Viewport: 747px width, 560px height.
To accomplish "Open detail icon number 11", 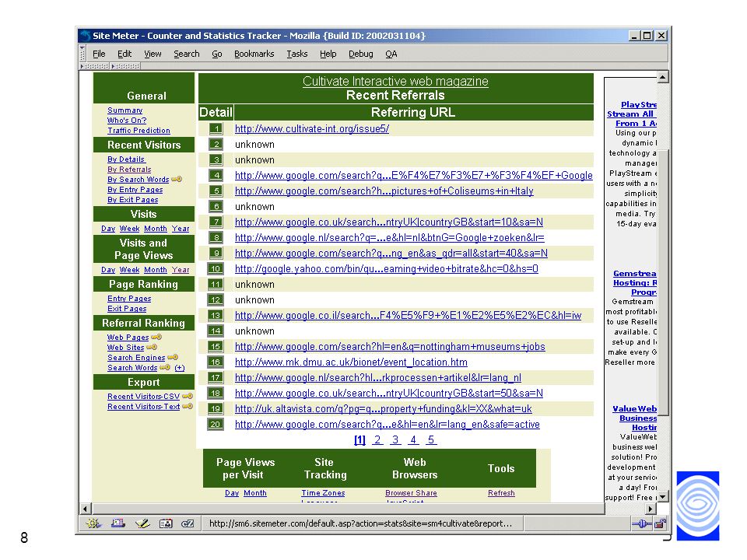I will coord(216,285).
